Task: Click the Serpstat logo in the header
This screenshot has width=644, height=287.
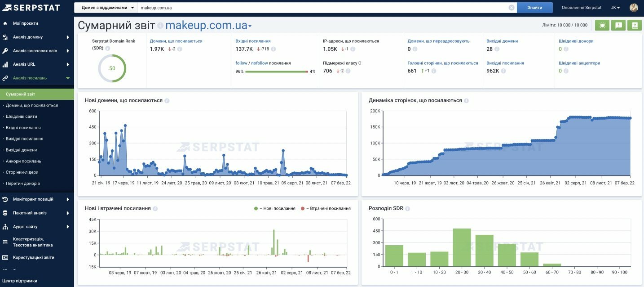Action: tap(31, 8)
